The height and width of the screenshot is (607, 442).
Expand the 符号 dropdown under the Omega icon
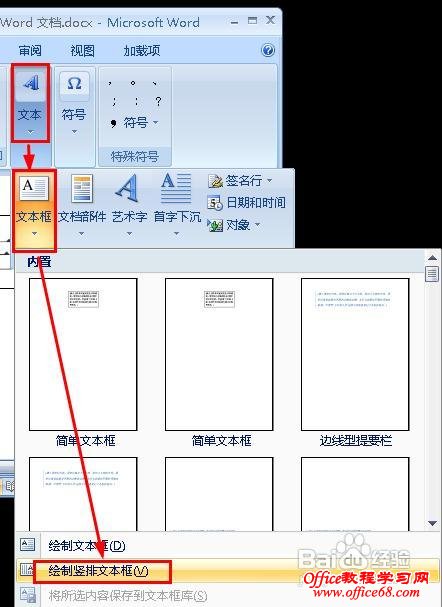pyautogui.click(x=74, y=132)
